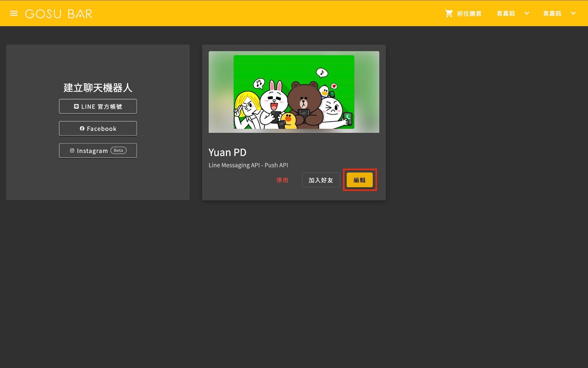Screen dimensions: 588x368
Task: Create a Facebook chatbot
Action: (98, 128)
